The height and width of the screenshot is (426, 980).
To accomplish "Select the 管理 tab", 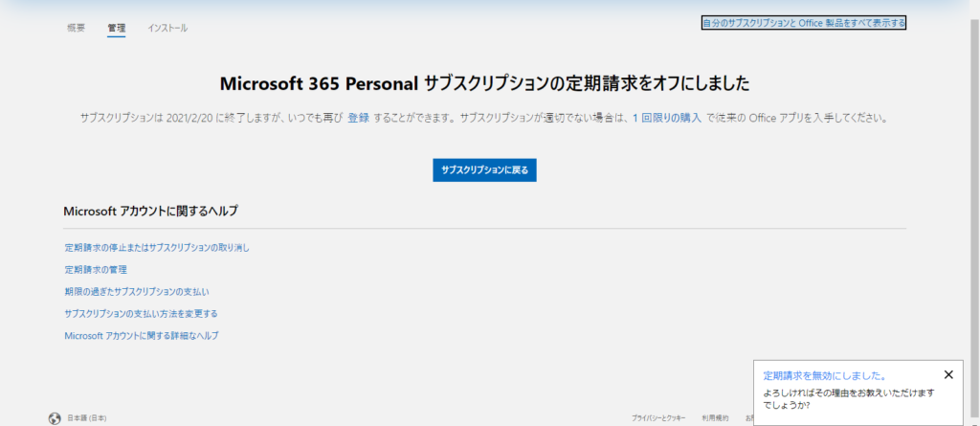I will (116, 28).
